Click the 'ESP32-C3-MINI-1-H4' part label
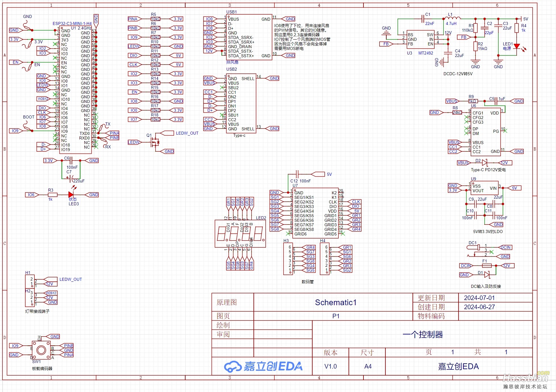The width and height of the screenshot is (556, 392). point(72,23)
